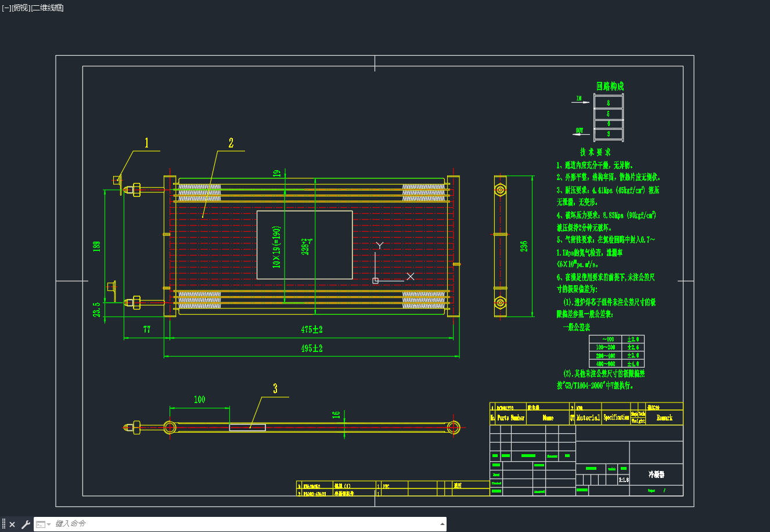Open the 二维线框 visual style menu
770x532 pixels.
(47, 8)
